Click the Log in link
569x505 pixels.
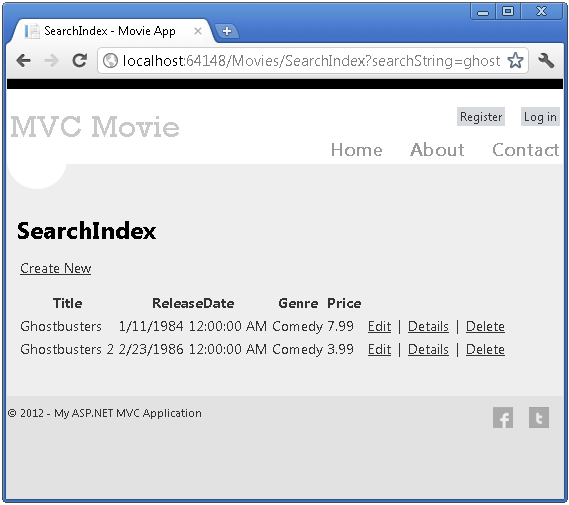click(540, 117)
